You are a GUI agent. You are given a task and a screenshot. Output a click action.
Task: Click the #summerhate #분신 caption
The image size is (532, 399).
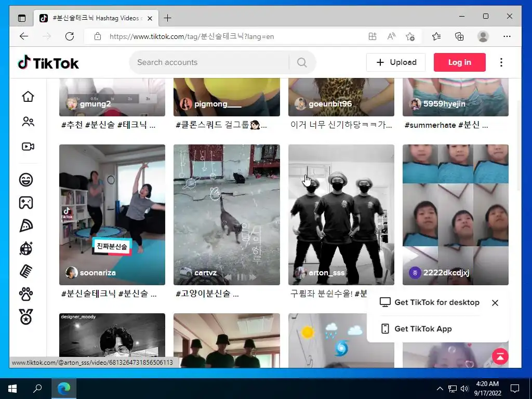446,125
